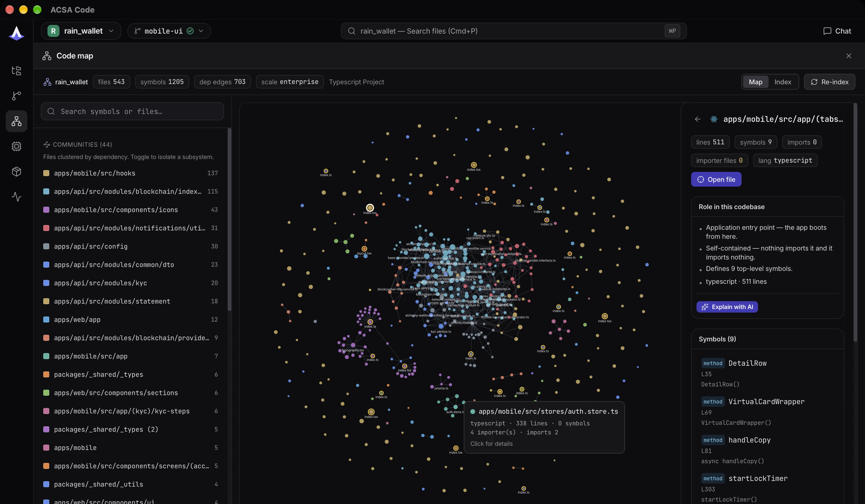Select the kyc.service.ts graph node
Viewport: 865px width, 504px height.
click(x=441, y=326)
